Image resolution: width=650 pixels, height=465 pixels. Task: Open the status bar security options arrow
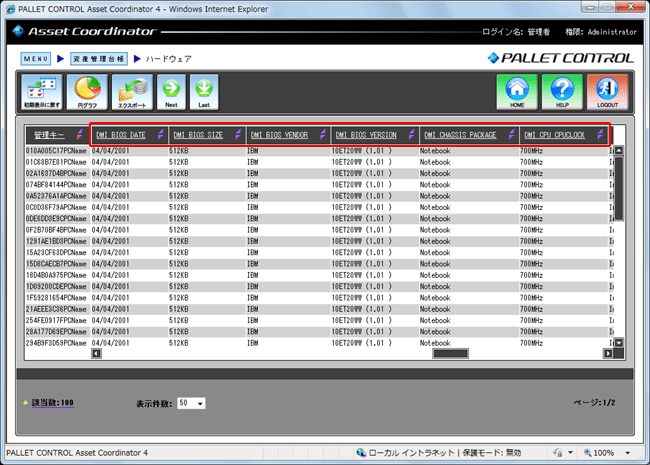570,453
